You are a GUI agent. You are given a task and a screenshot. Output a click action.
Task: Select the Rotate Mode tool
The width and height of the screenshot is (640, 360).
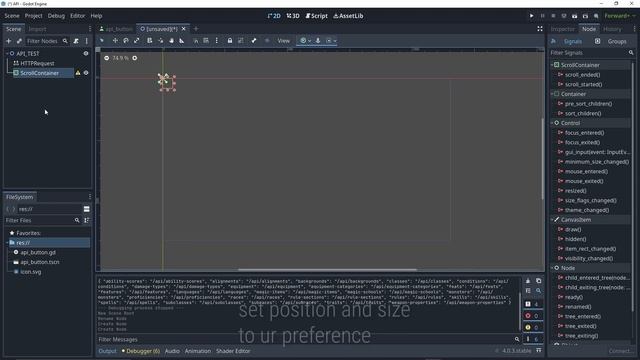point(126,40)
